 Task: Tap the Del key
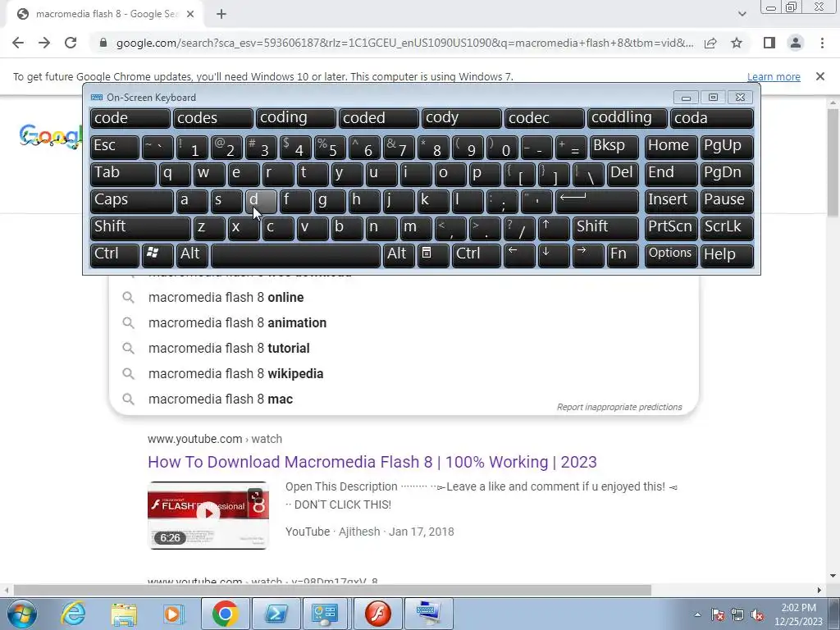click(623, 174)
